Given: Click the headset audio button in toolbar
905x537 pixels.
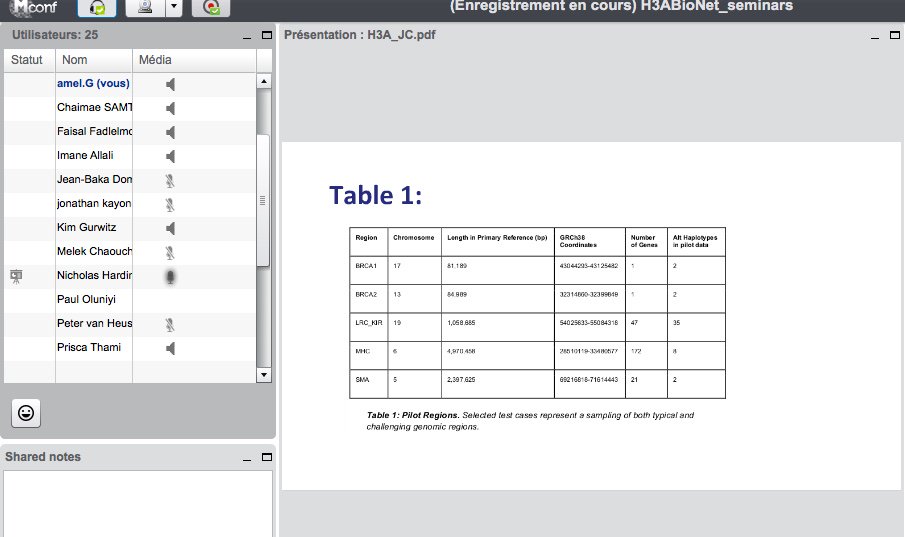Looking at the screenshot, I should (x=97, y=8).
